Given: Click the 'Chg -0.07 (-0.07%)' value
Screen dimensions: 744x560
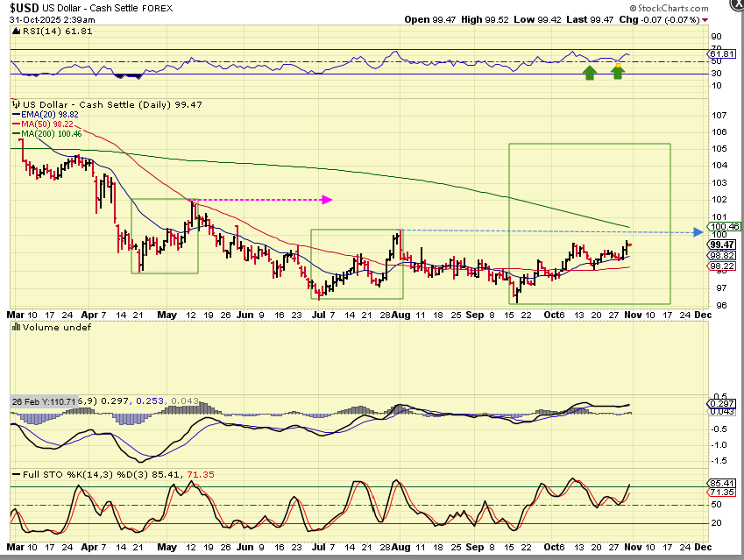Looking at the screenshot, I should (x=660, y=19).
